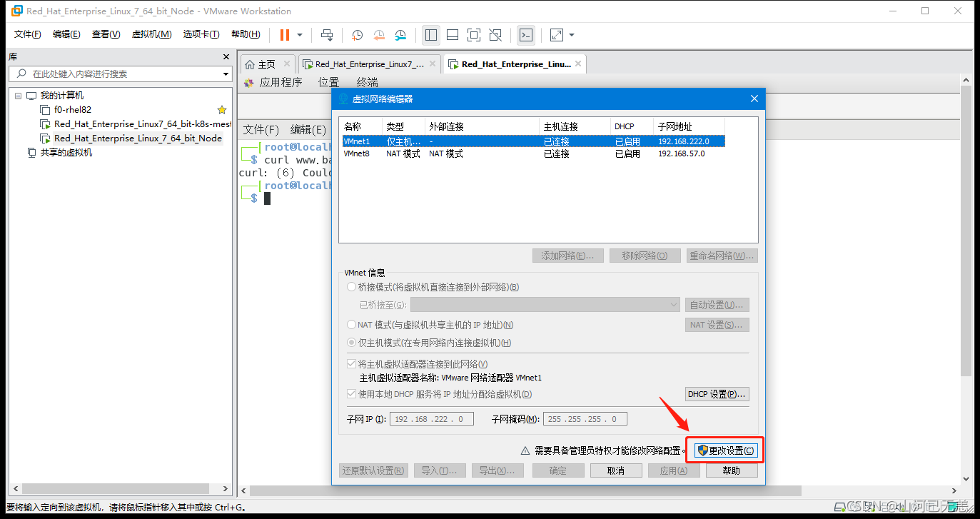The image size is (980, 519).
Task: Click VM view vertical scrollbar down arrow
Action: pos(966,479)
